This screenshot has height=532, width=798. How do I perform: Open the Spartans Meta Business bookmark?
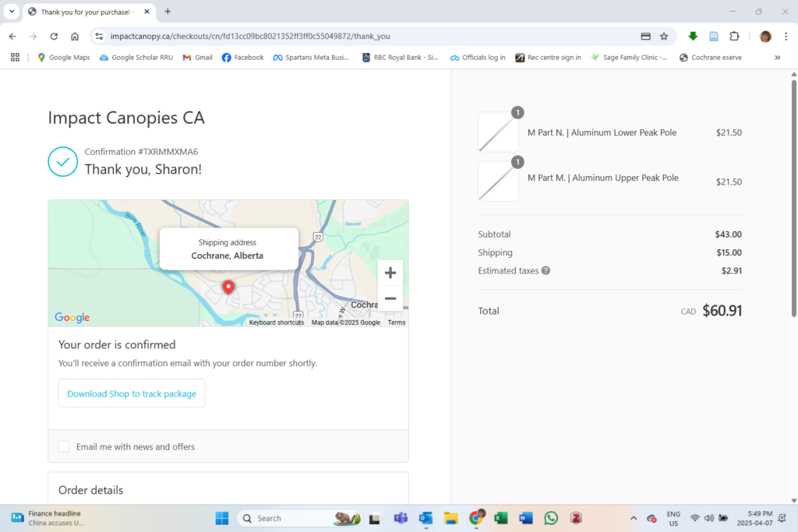tap(311, 58)
